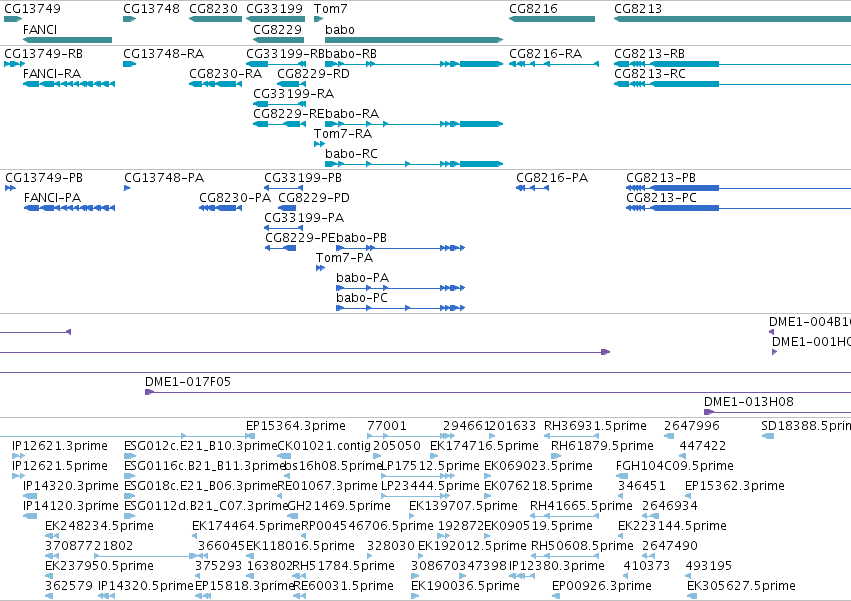851x601 pixels.
Task: Select the 205050 EST label
Action: [x=397, y=446]
